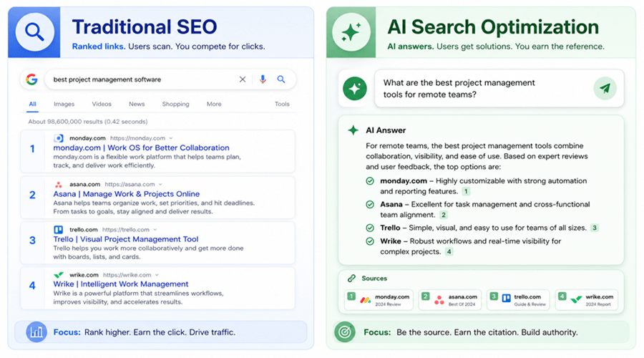Click the AI Search Optimization sparkle header icon
The image size is (644, 358).
click(351, 32)
